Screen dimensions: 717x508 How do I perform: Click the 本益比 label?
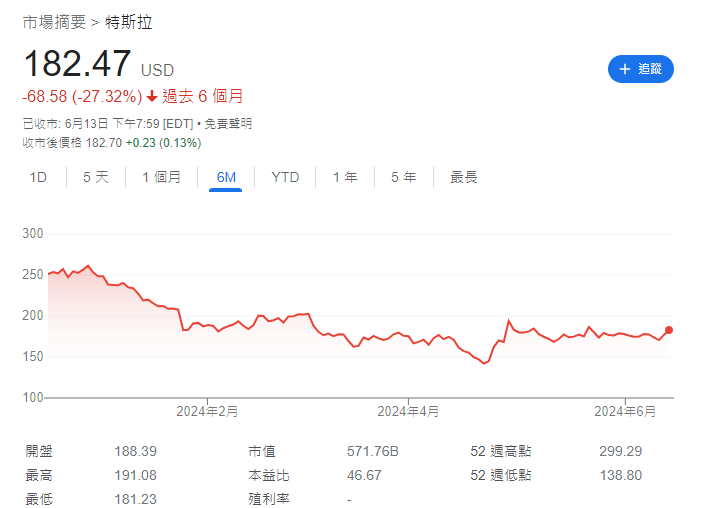click(x=269, y=475)
